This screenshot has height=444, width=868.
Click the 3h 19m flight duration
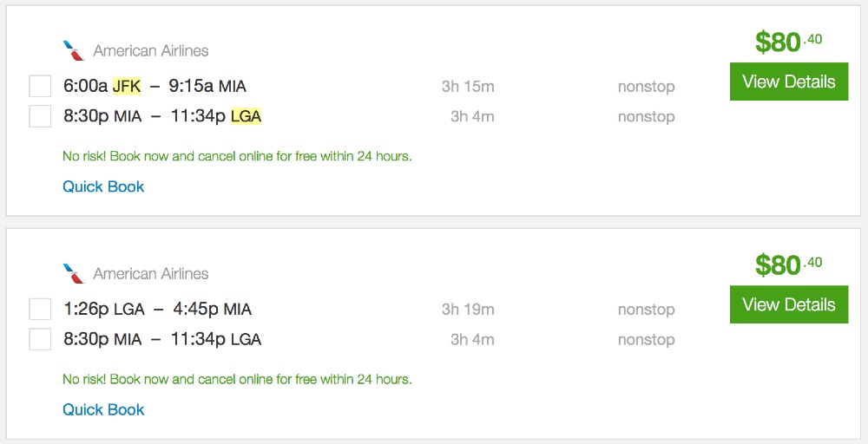coord(468,310)
